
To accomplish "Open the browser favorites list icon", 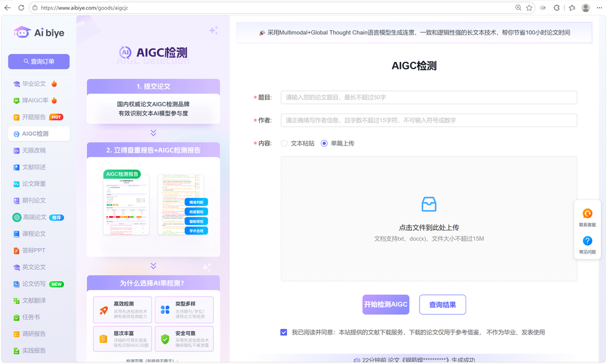I will tap(572, 8).
